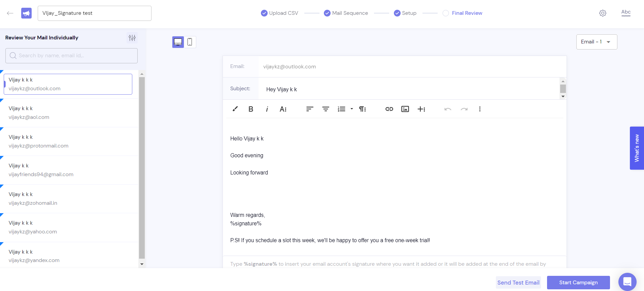Viewport: 644px width, 291px height.
Task: Click the 'Review Your Mail Individually' heading
Action: (x=42, y=38)
